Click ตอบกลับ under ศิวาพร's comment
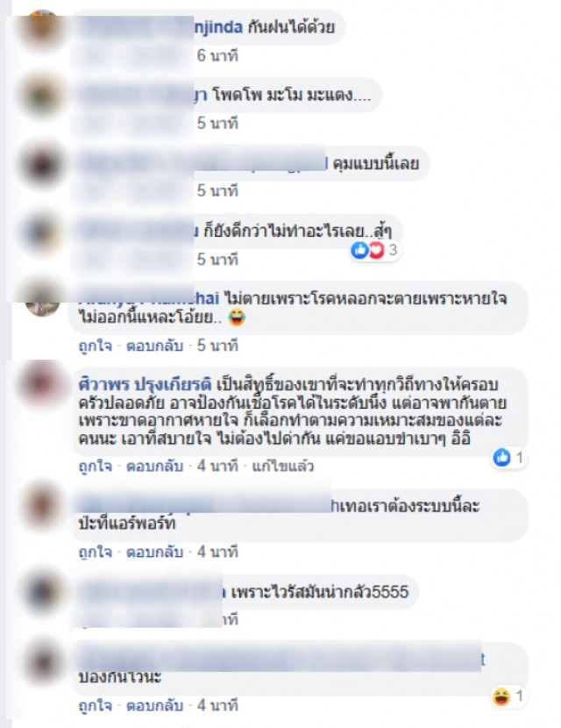 click(154, 466)
